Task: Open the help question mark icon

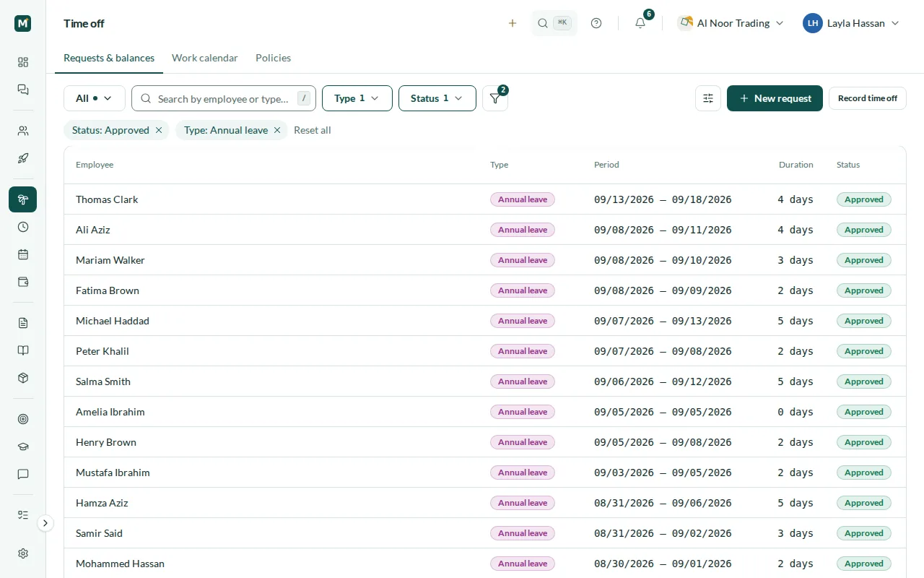Action: point(596,23)
